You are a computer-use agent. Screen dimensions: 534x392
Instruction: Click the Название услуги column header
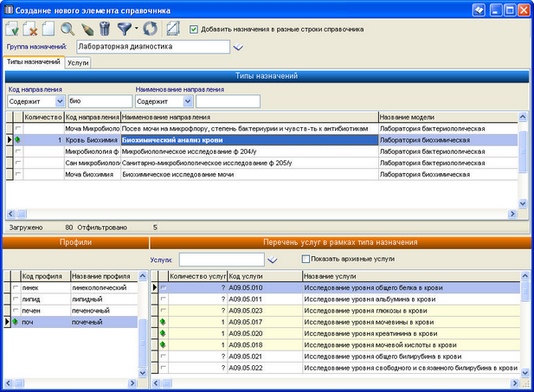point(411,276)
